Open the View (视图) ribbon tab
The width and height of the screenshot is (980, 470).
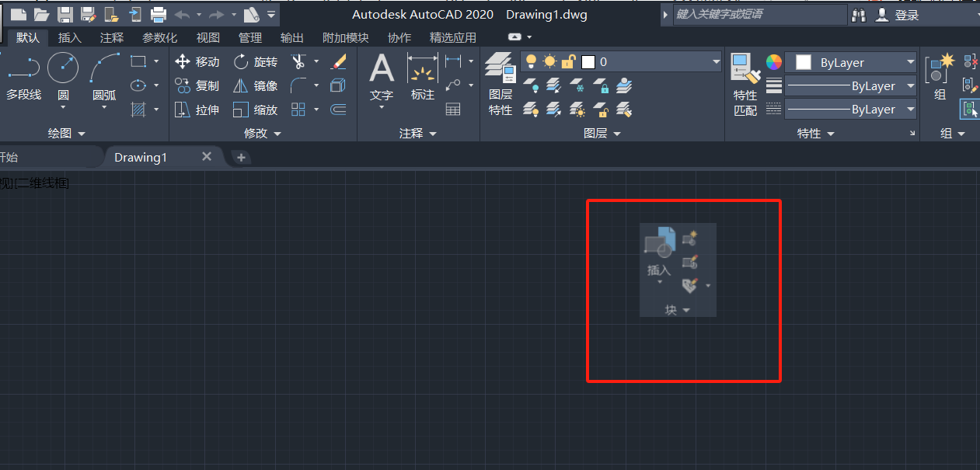208,37
